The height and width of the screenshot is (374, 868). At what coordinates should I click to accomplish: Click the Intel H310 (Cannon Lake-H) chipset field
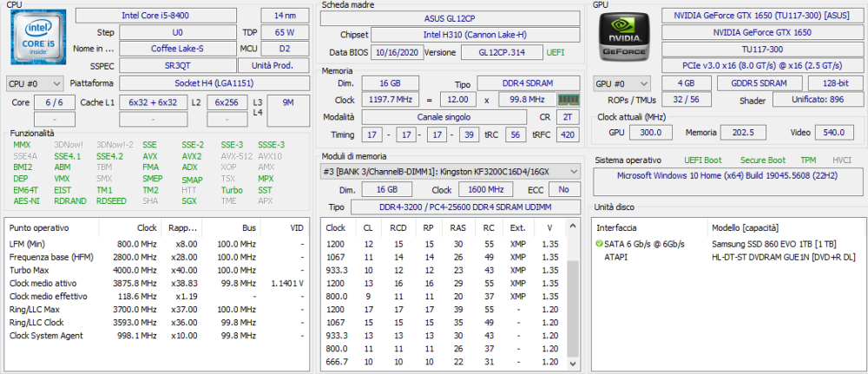475,35
